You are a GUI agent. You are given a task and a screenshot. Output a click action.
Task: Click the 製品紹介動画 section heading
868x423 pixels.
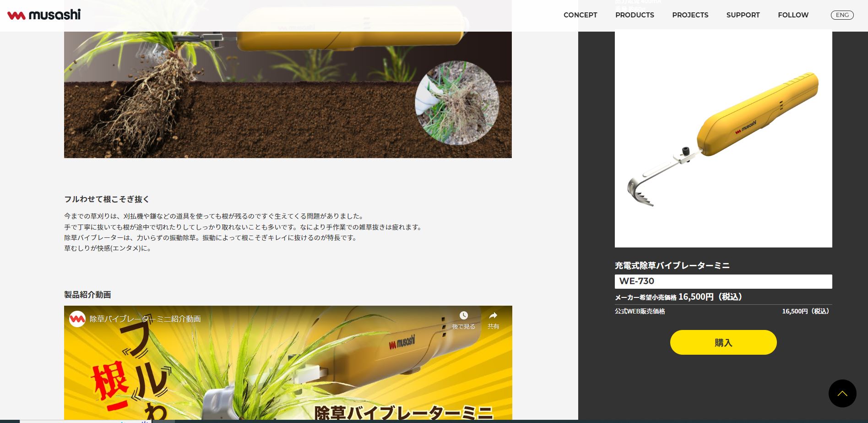[x=87, y=295]
